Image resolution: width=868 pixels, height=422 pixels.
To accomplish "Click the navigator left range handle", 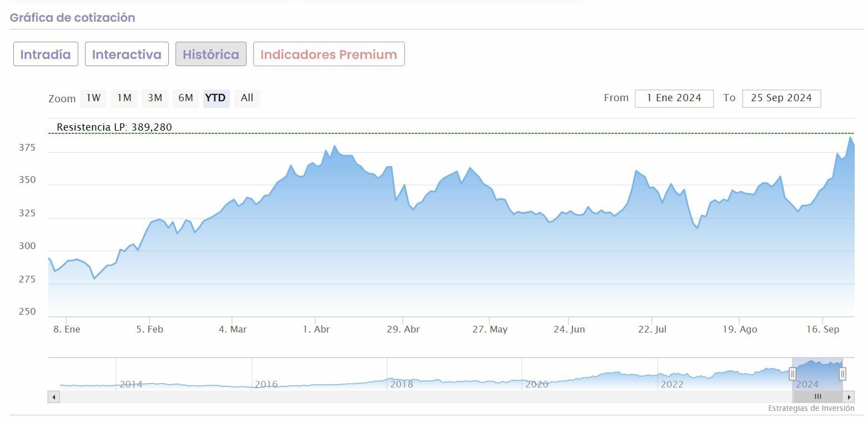I will (793, 374).
